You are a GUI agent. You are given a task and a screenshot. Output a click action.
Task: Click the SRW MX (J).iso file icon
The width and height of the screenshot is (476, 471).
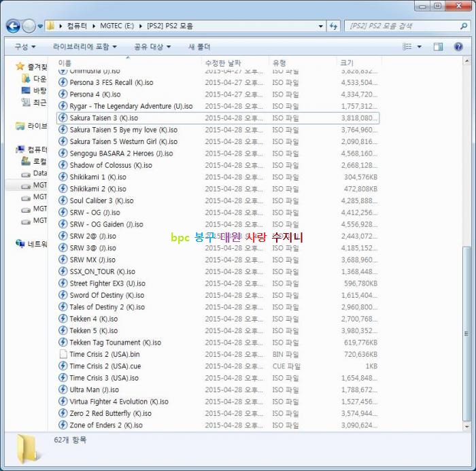pos(63,260)
